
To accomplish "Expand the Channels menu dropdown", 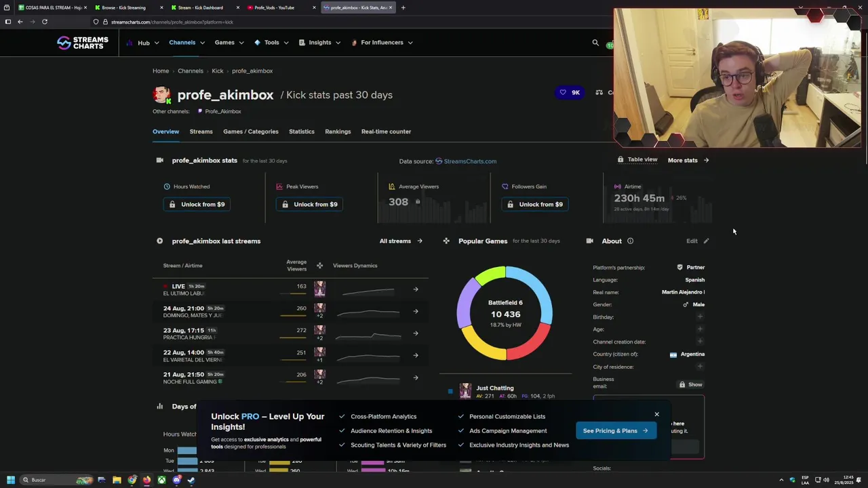I will (186, 43).
